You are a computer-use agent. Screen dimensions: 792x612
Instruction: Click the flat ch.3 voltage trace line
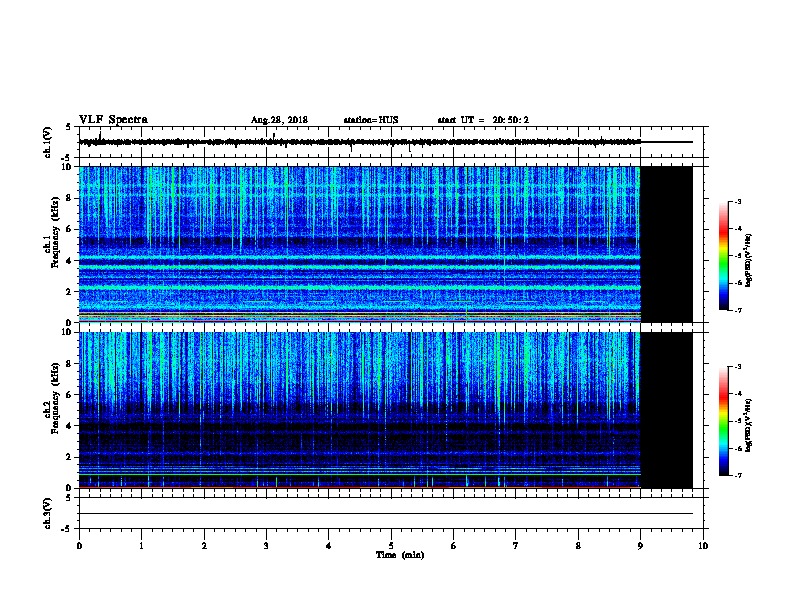click(x=386, y=514)
